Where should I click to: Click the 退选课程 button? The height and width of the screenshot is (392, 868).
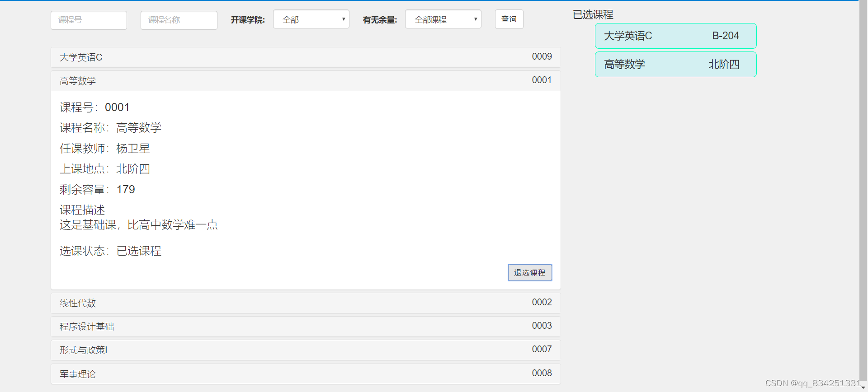(x=530, y=272)
